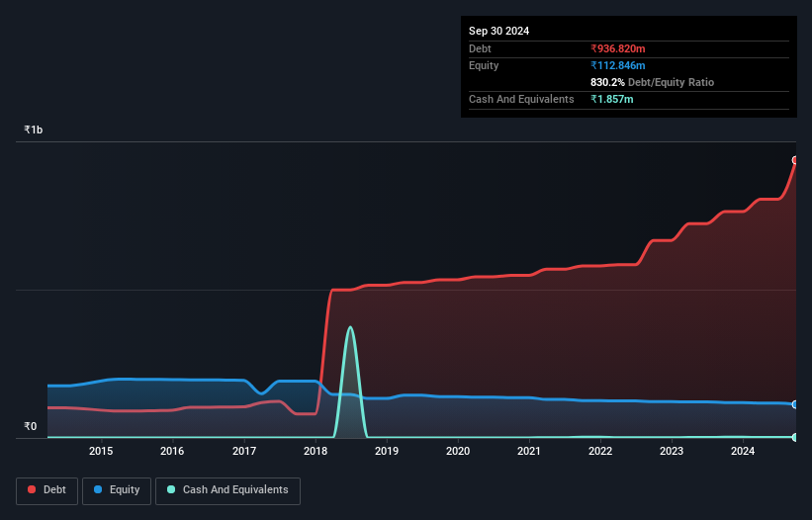
Task: Click the ₹936.820m debt value
Action: click(618, 48)
